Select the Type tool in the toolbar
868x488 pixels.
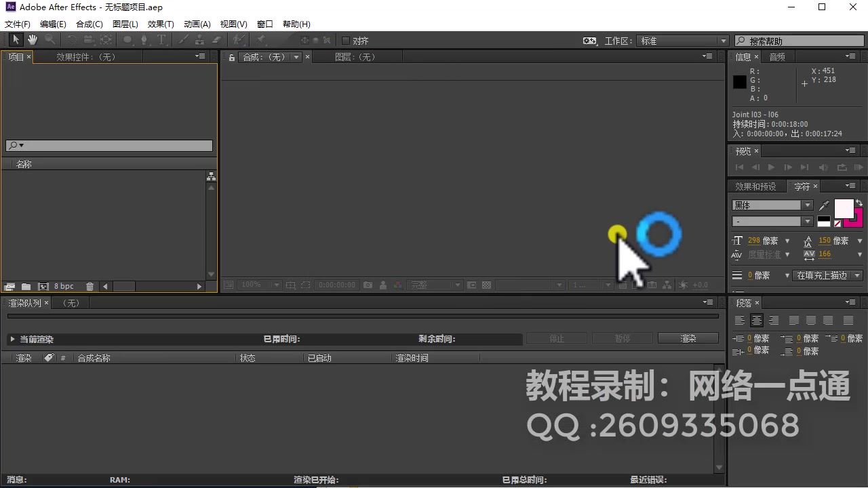pyautogui.click(x=161, y=39)
